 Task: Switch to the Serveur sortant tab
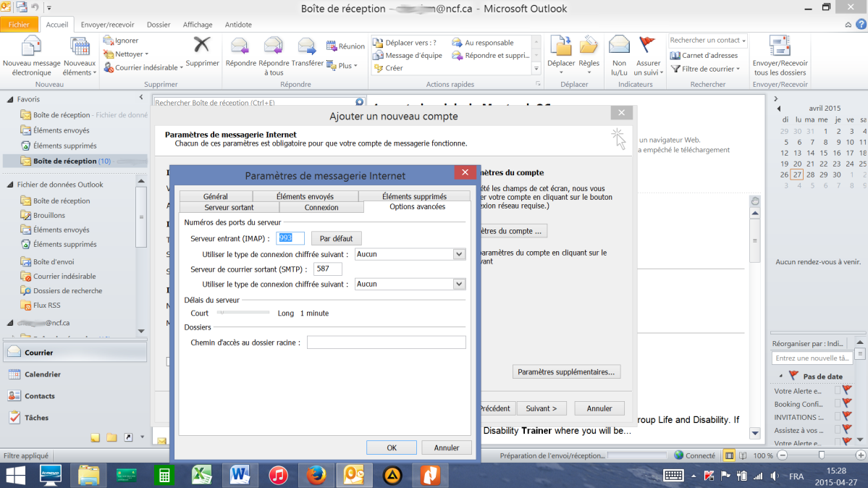[229, 207]
